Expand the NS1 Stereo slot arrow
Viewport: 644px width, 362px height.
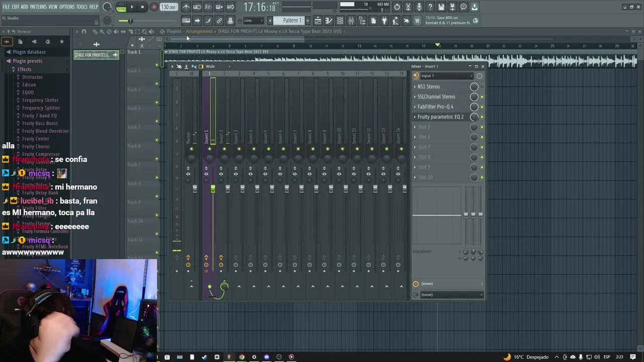415,86
